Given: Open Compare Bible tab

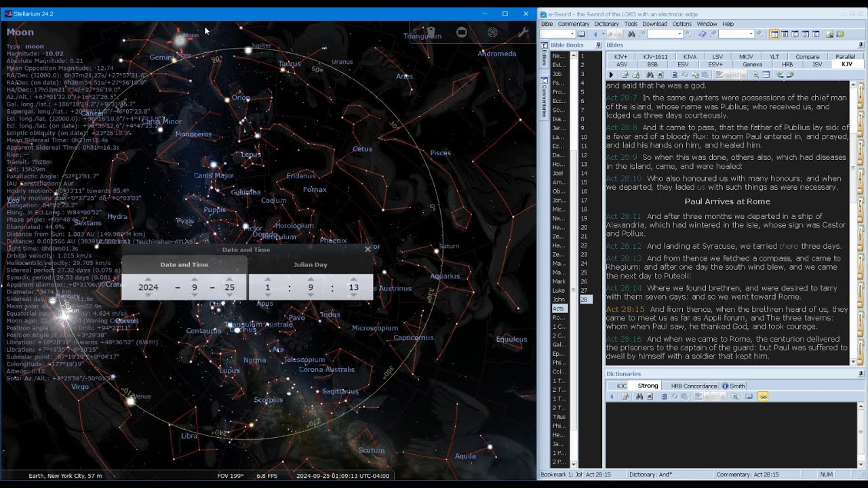Looking at the screenshot, I should [x=807, y=56].
